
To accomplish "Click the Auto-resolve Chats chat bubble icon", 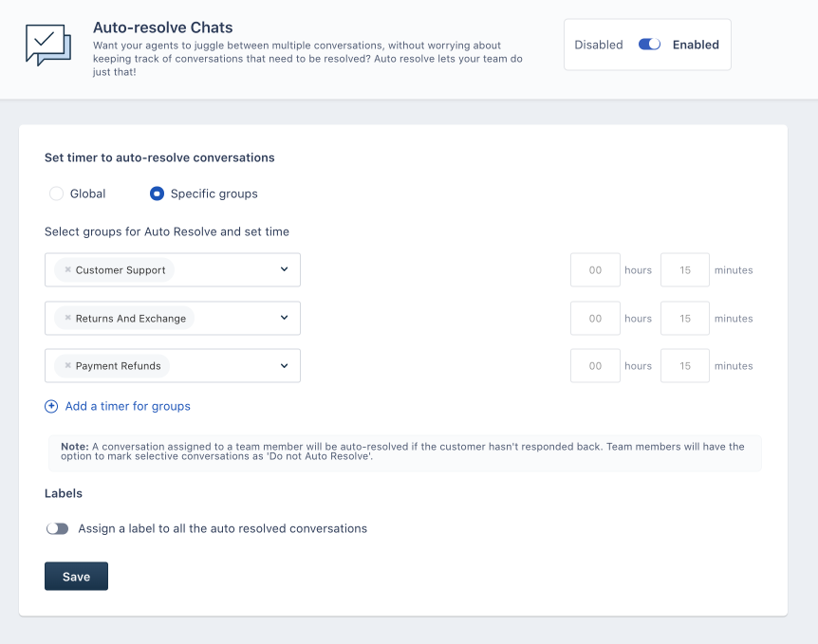I will (47, 45).
